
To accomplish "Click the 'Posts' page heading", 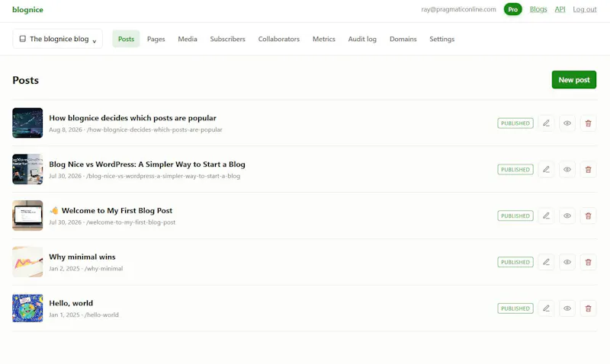I will 26,80.
